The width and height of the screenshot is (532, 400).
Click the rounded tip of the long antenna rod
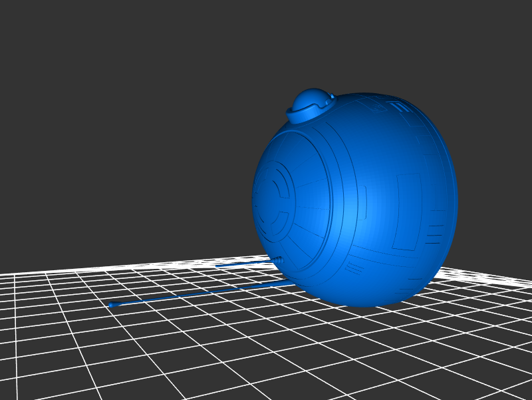pos(112,305)
